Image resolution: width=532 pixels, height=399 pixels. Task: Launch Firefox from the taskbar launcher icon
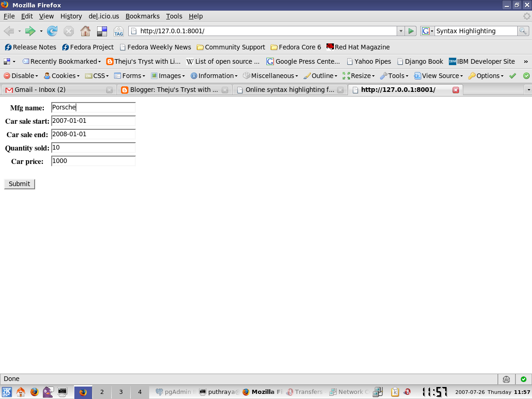pos(34,392)
